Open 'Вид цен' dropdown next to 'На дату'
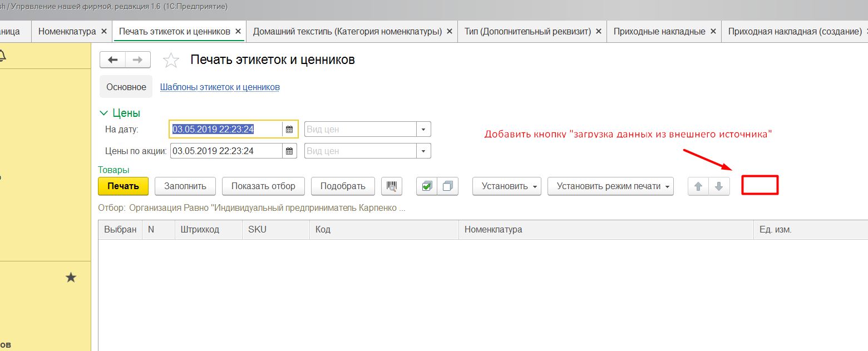 [423, 129]
